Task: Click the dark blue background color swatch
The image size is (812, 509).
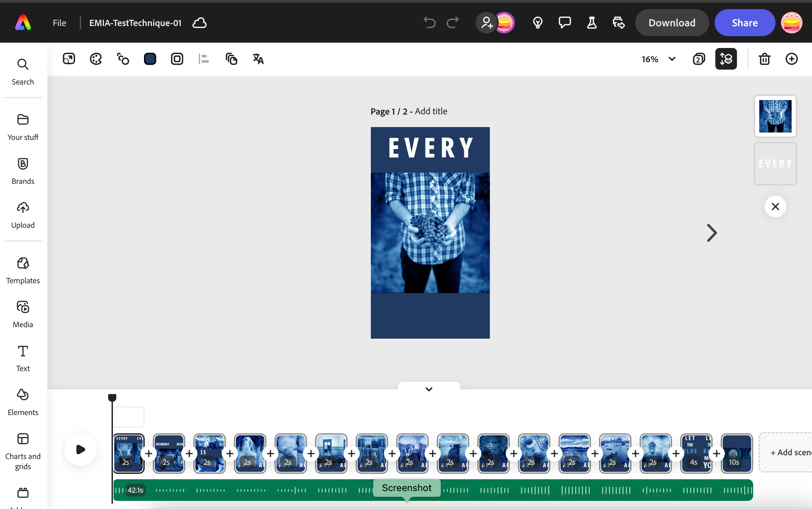Action: coord(150,59)
